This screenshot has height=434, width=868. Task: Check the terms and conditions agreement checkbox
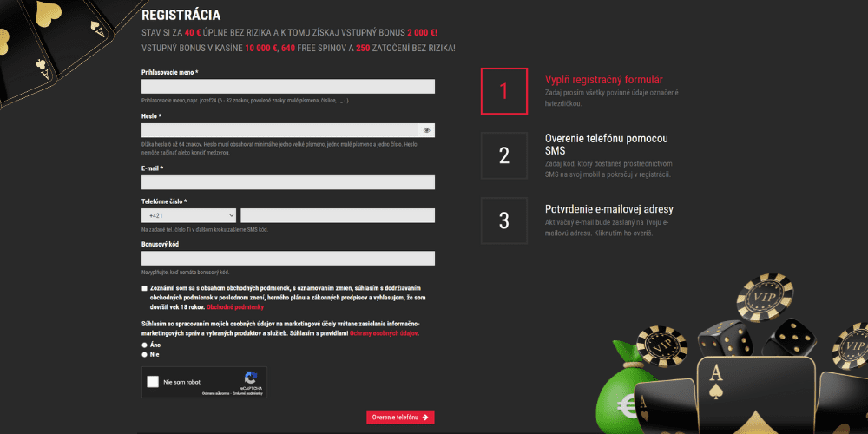143,287
